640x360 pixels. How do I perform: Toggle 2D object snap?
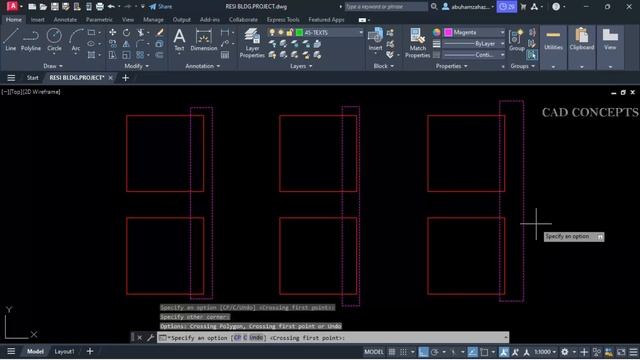coord(484,352)
